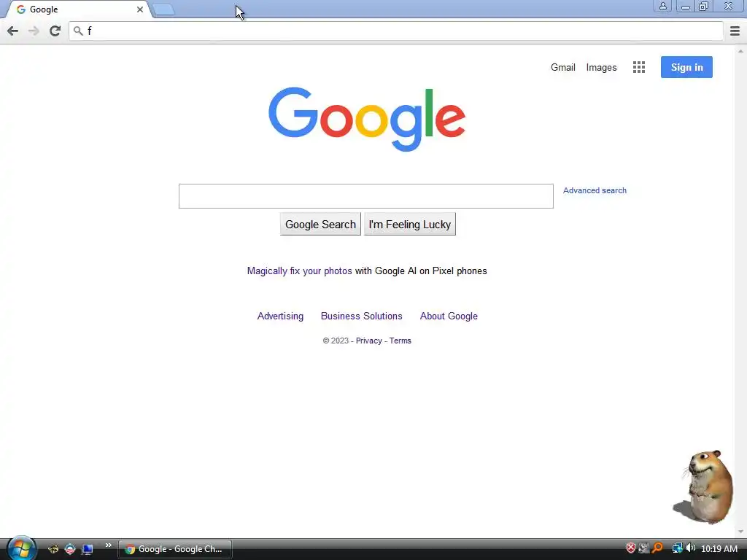Reload the page with the refresh icon
This screenshot has height=560, width=747.
(55, 31)
